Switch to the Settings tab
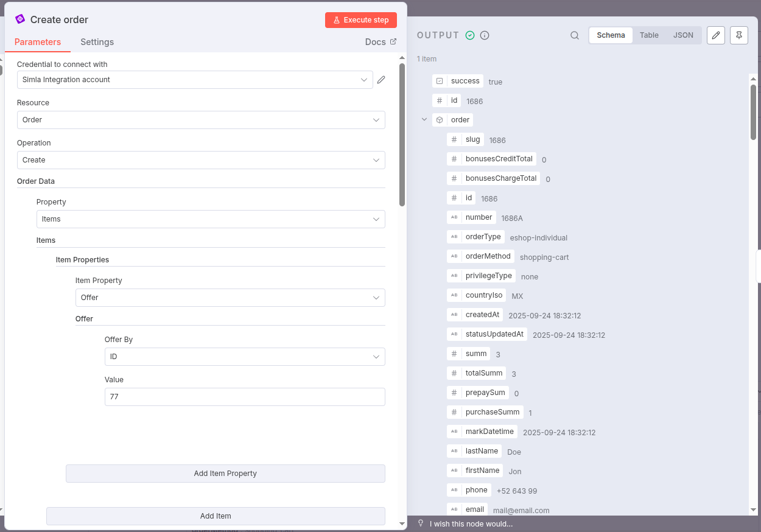The image size is (761, 532). point(97,42)
